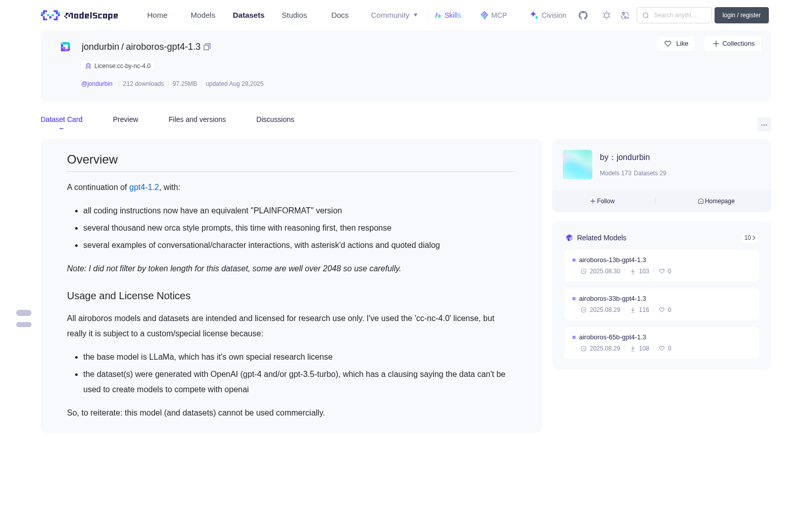The width and height of the screenshot is (812, 508).
Task: Click "Datasets 29" count
Action: (650, 173)
